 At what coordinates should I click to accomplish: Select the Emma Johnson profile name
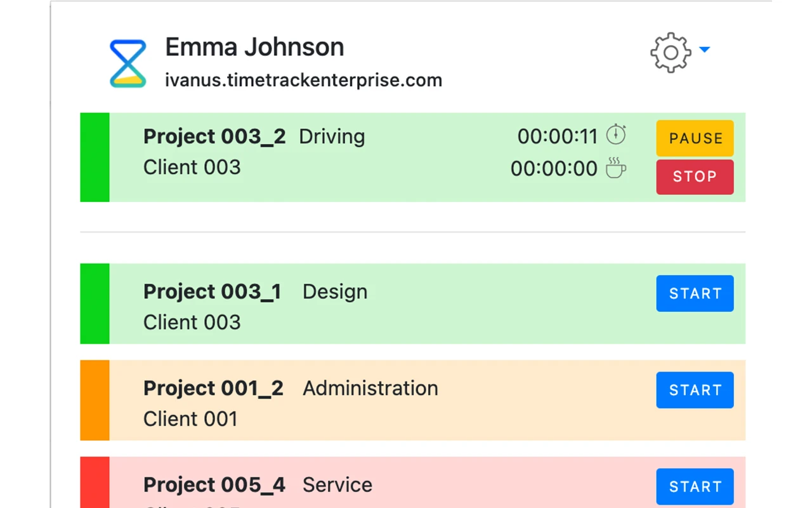coord(254,46)
